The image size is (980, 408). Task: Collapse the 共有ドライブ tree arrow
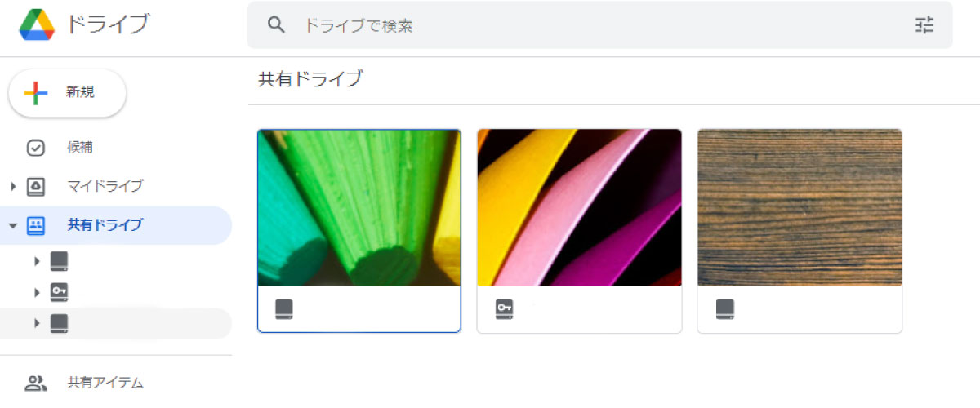tap(13, 226)
